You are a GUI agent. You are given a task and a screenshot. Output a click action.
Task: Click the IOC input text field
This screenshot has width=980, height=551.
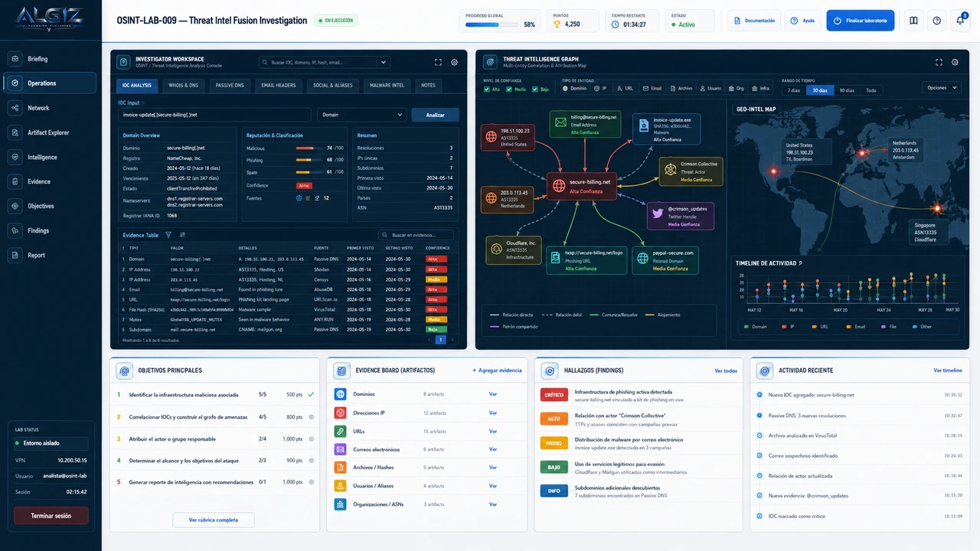[214, 115]
